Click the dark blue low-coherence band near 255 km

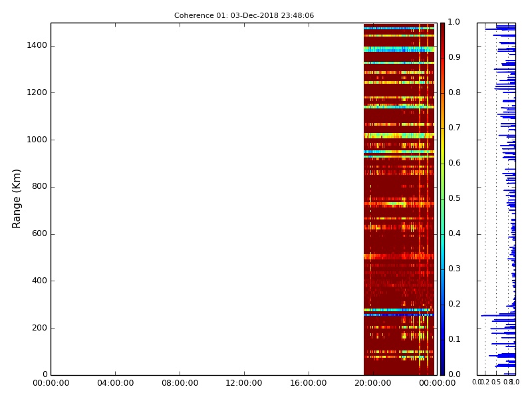398,315
